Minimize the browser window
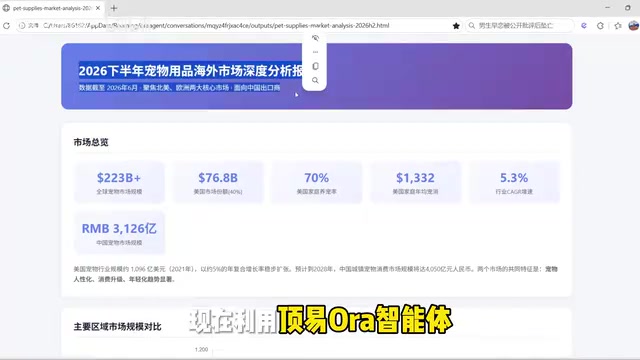 click(607, 8)
